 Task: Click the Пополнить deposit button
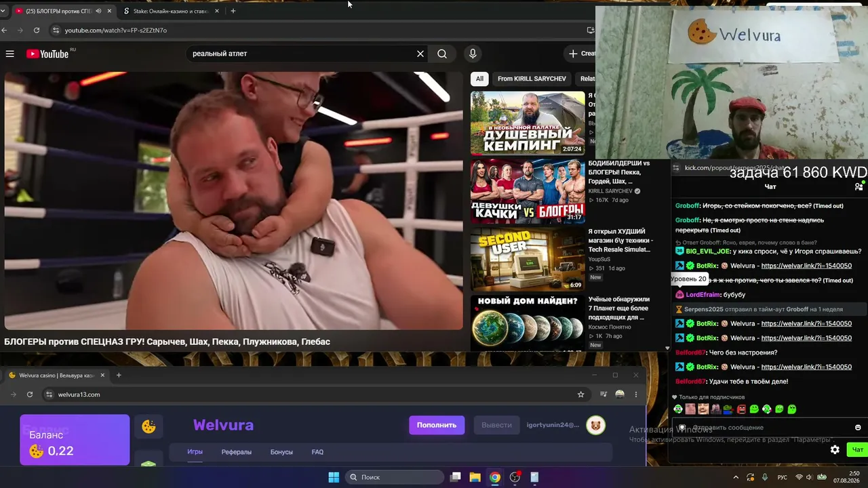coord(437,425)
